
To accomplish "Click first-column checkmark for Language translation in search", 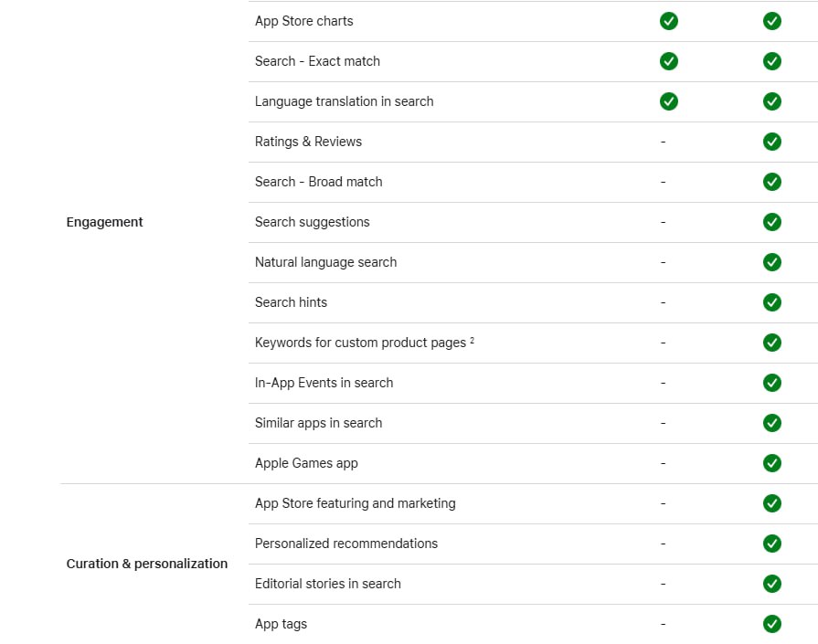I will [x=669, y=101].
